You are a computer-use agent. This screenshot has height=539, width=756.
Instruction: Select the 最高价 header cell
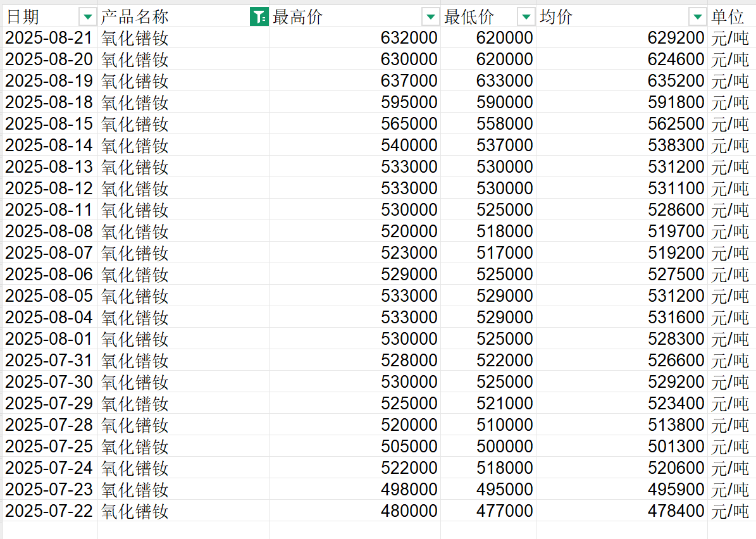[x=354, y=16]
